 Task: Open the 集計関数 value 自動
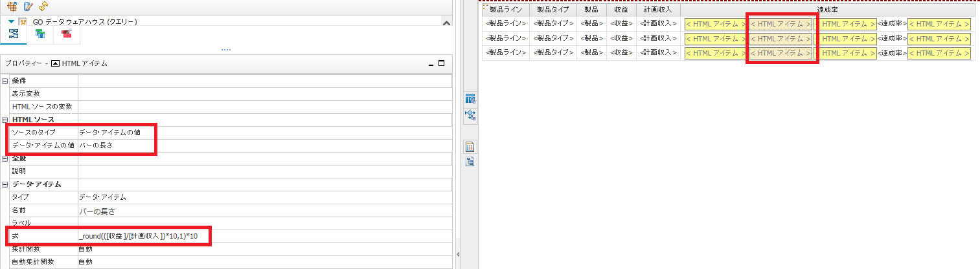click(x=265, y=249)
